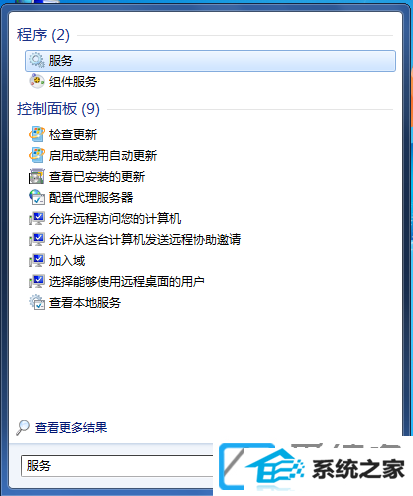This screenshot has width=413, height=496.
Task: Select 允许远程访问您的计算机 result
Action: (115, 219)
